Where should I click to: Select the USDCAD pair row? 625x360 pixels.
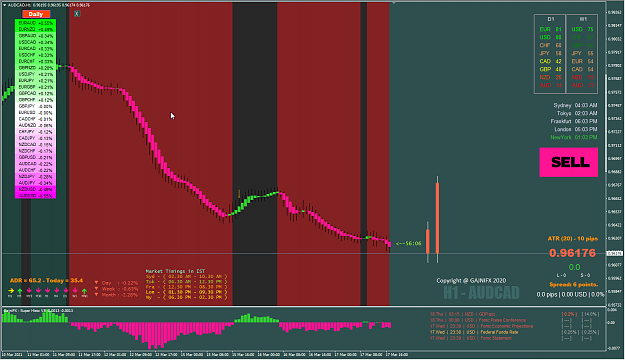(35, 42)
